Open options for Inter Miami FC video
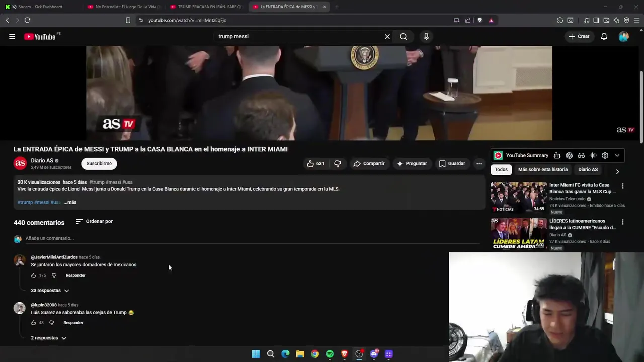The image size is (644, 362). (623, 186)
